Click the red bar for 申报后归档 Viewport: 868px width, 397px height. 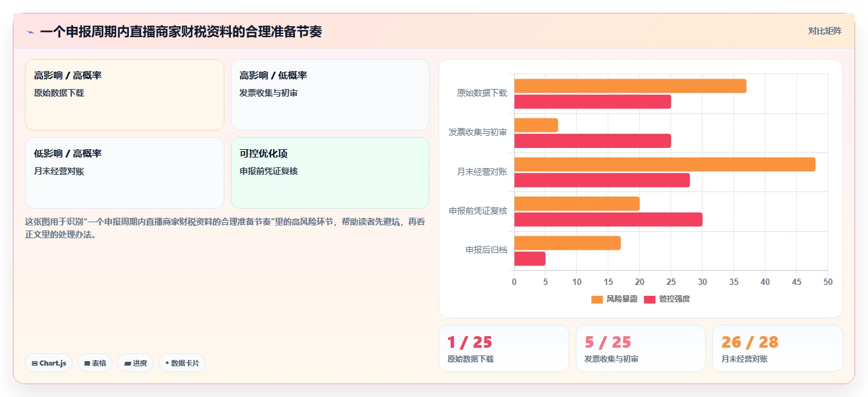(530, 259)
